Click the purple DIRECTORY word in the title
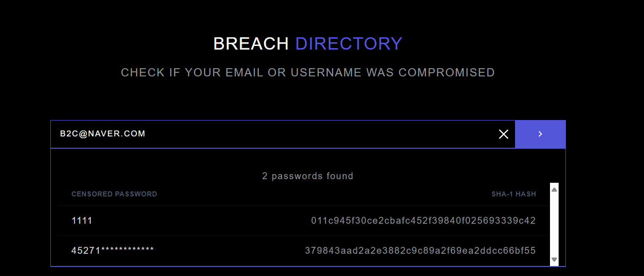 click(x=349, y=44)
